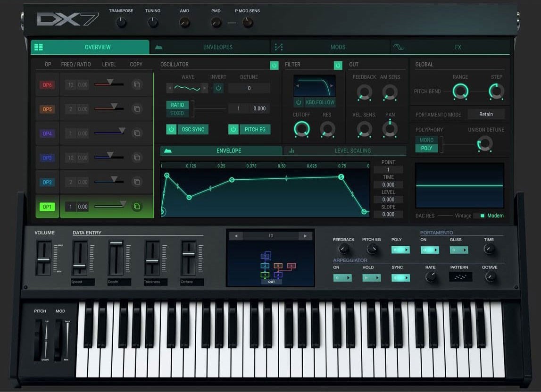Open the next waveform with right arrow
541x392 pixels.
point(205,88)
